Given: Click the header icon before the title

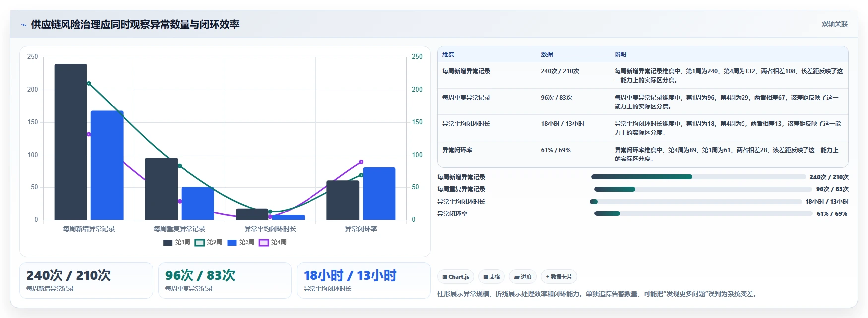Looking at the screenshot, I should (x=23, y=25).
